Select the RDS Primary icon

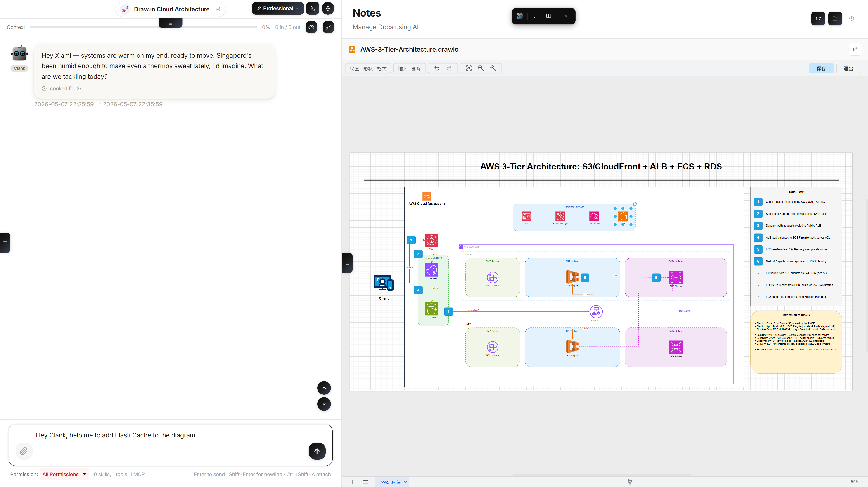tap(676, 278)
